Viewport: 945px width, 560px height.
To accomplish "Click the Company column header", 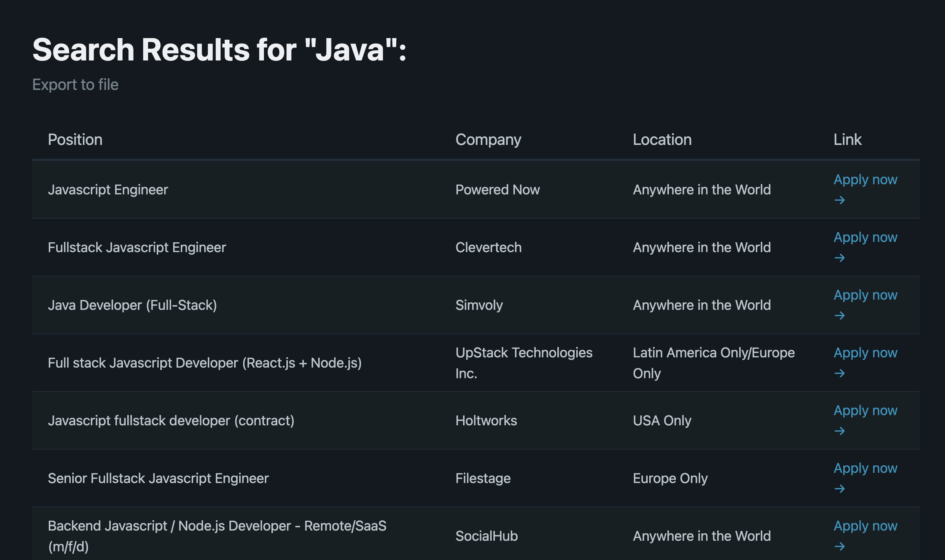I will tap(488, 140).
